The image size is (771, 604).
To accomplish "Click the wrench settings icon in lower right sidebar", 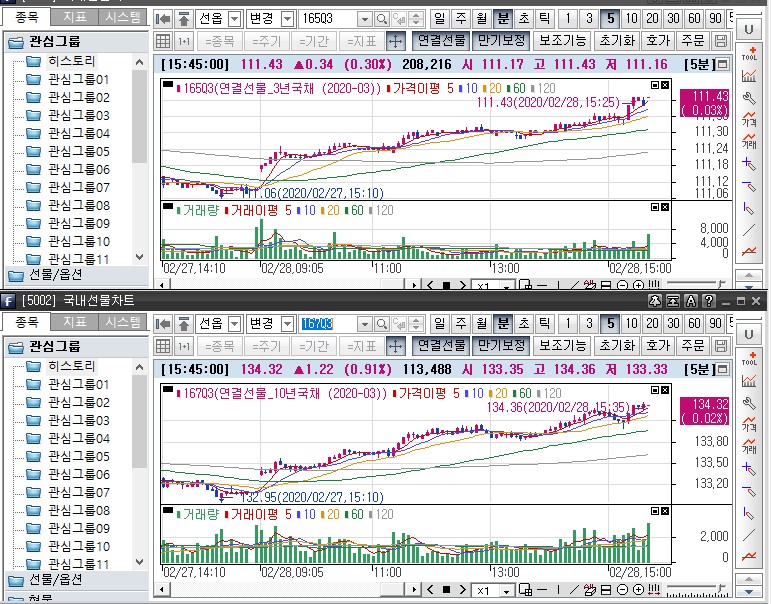I will (x=750, y=402).
